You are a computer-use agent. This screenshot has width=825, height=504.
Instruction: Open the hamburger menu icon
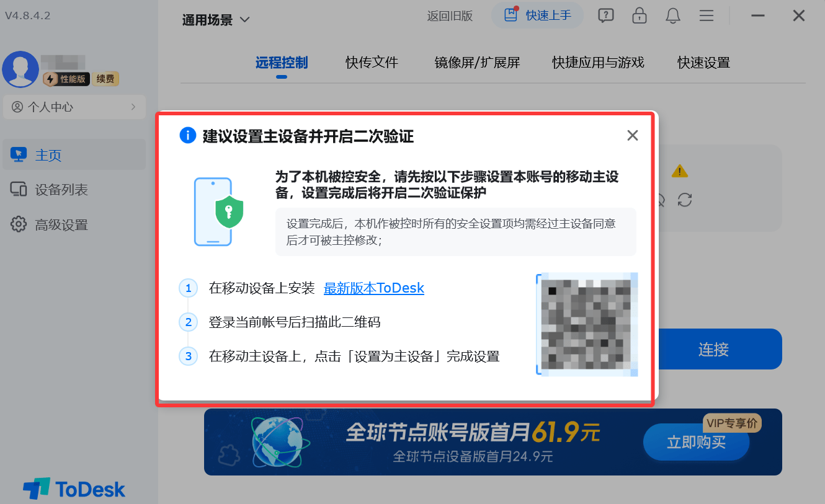tap(707, 15)
